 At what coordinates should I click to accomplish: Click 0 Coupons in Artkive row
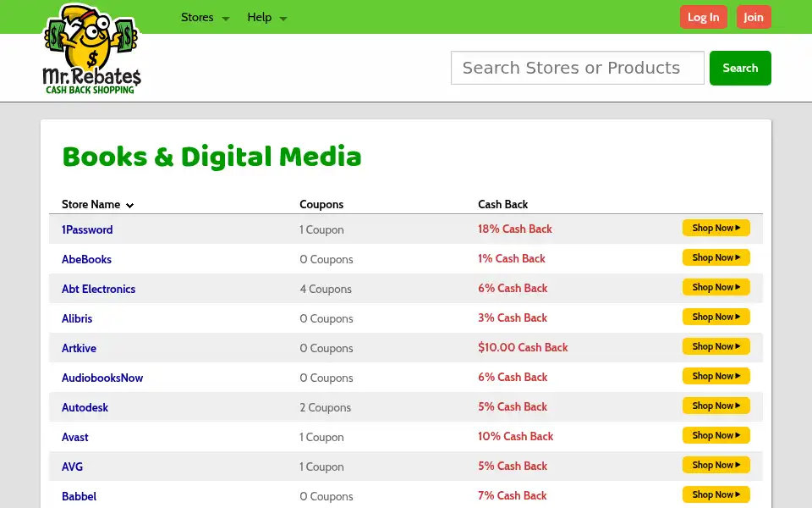tap(326, 348)
